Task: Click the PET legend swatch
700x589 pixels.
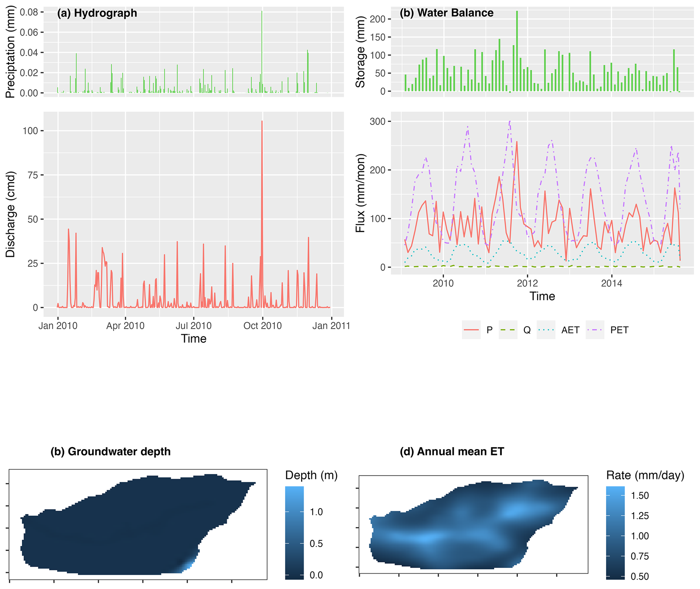Action: [595, 330]
